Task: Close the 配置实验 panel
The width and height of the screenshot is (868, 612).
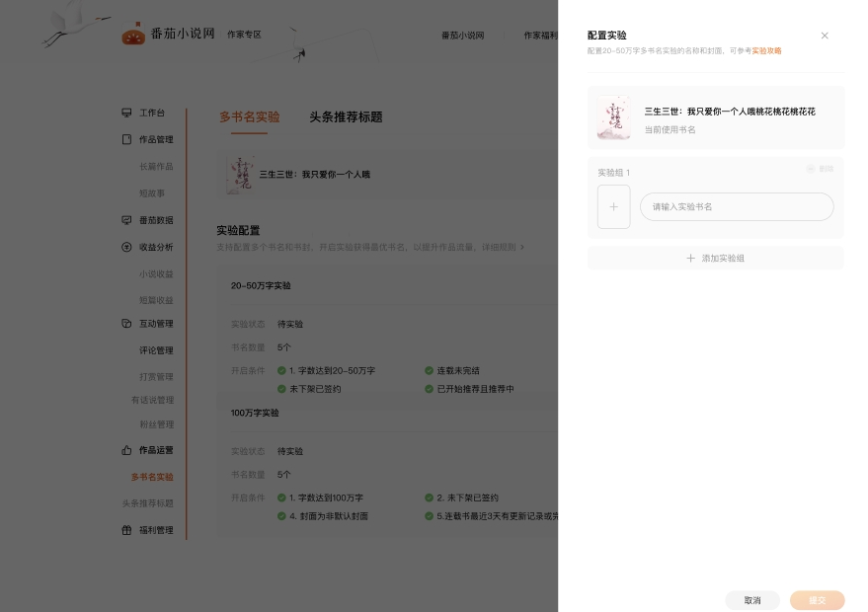Action: point(825,36)
